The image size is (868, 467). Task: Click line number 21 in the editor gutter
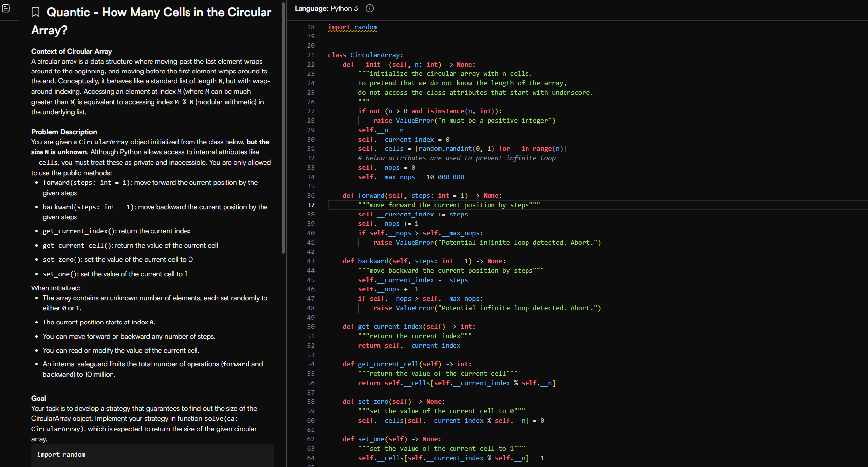(x=311, y=55)
